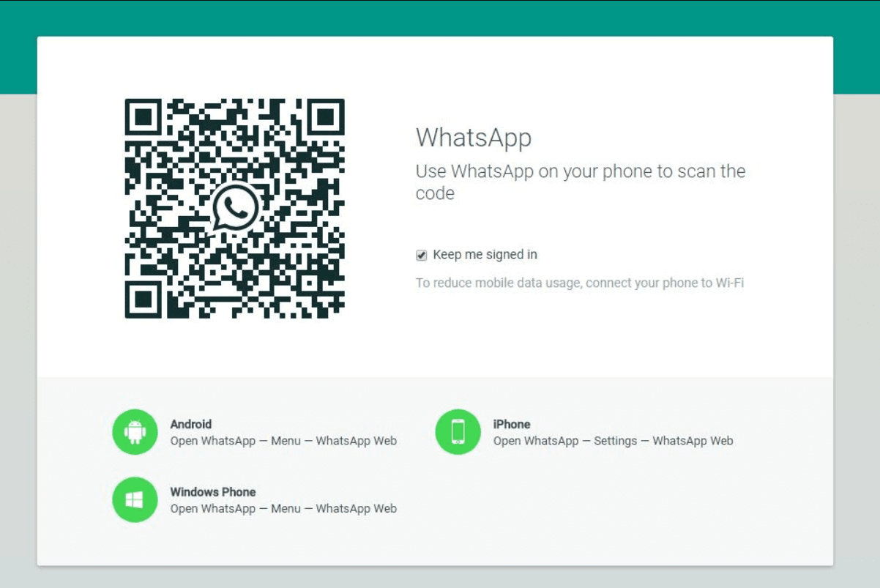Click the Wi-Fi mobile data usage hint
Image resolution: width=880 pixels, height=588 pixels.
(x=580, y=283)
